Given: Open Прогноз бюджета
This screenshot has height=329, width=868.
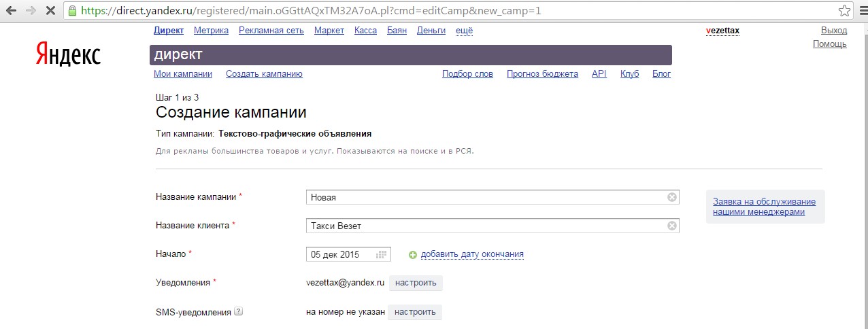Looking at the screenshot, I should (542, 74).
